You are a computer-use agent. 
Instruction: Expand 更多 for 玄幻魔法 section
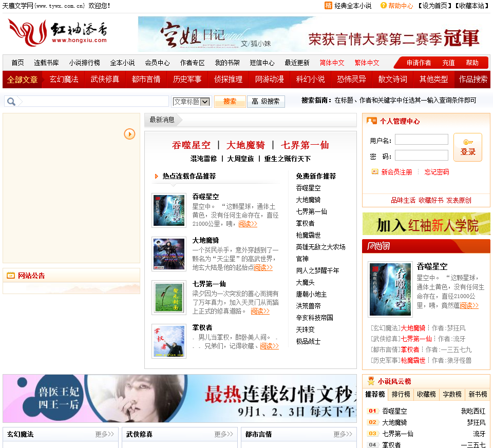tap(104, 434)
